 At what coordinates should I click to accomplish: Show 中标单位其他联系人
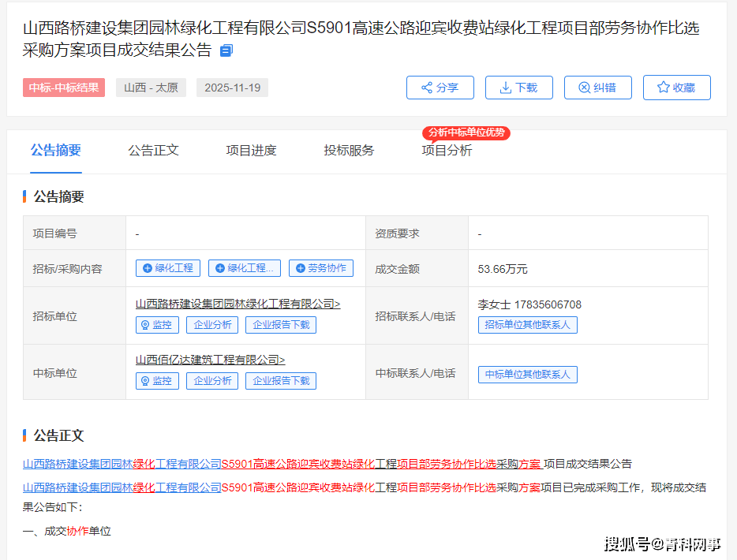[x=528, y=375]
